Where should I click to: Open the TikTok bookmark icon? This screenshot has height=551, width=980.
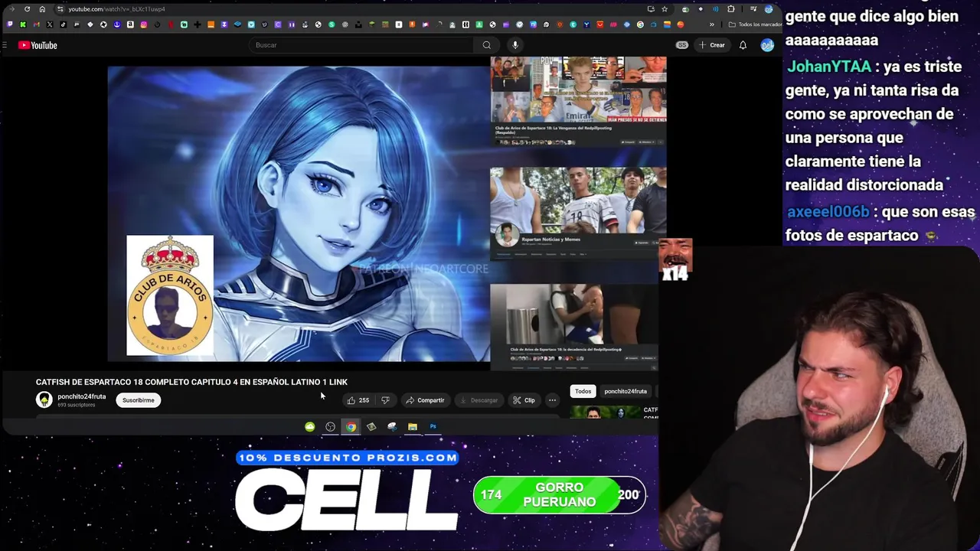pyautogui.click(x=63, y=24)
